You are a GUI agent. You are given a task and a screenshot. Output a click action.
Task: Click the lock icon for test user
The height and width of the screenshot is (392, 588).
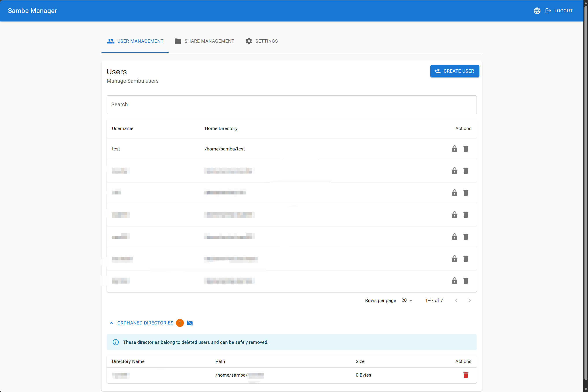click(454, 149)
